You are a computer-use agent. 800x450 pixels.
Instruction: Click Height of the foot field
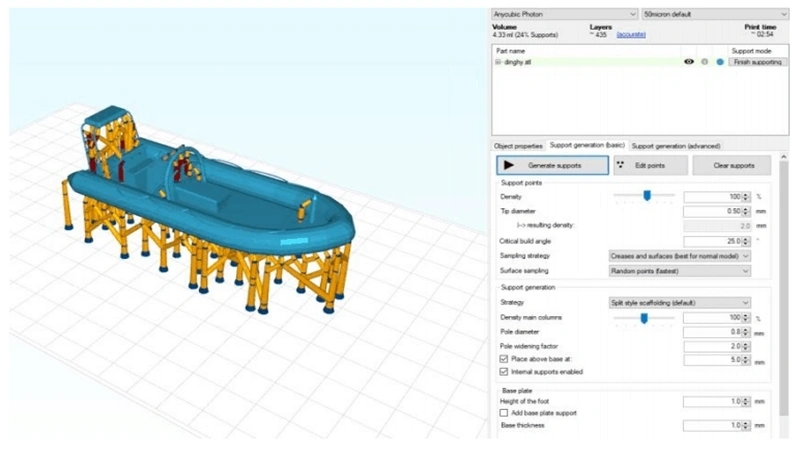click(x=712, y=402)
